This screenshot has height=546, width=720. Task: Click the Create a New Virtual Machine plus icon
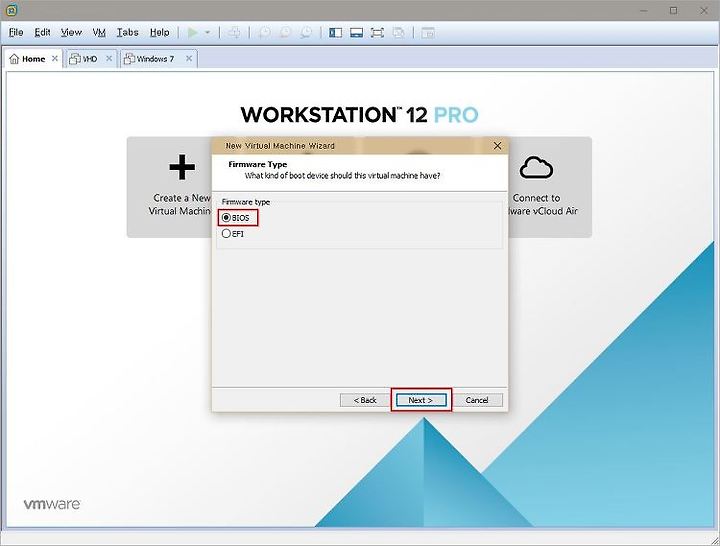coord(182,167)
